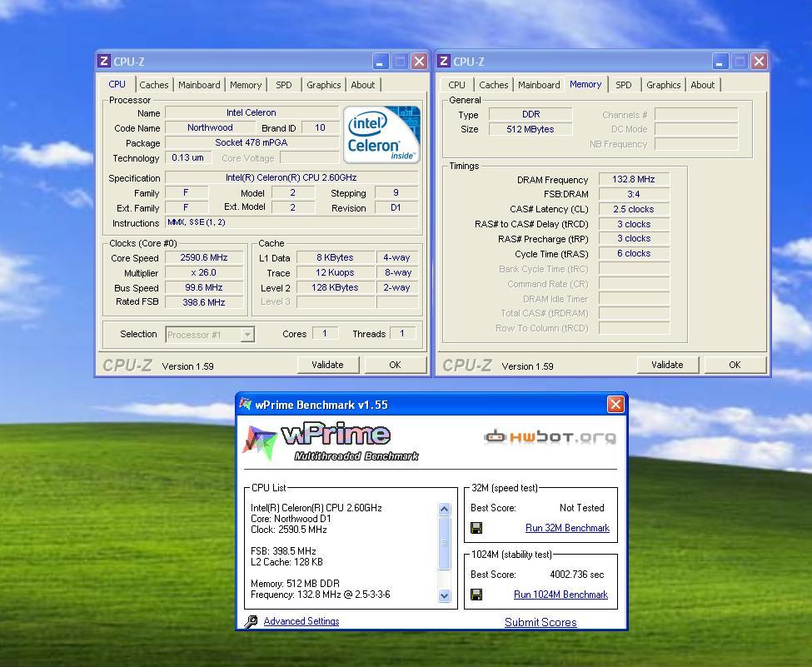The image size is (812, 667).
Task: Close the wPrime Benchmark window
Action: pyautogui.click(x=615, y=404)
